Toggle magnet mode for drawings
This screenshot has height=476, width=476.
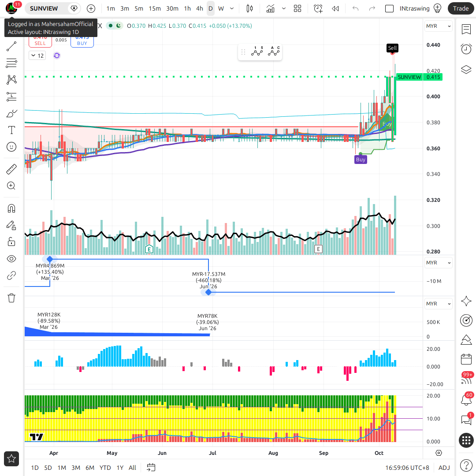click(x=11, y=208)
